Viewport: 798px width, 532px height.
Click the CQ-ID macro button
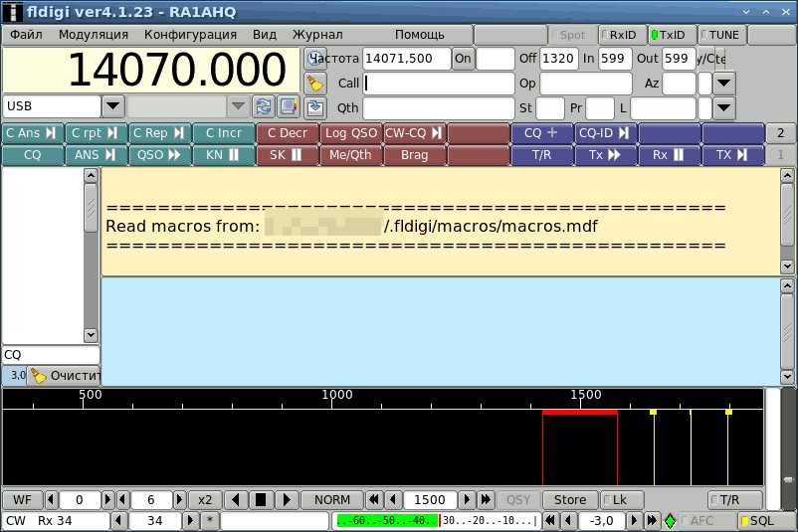click(x=606, y=133)
